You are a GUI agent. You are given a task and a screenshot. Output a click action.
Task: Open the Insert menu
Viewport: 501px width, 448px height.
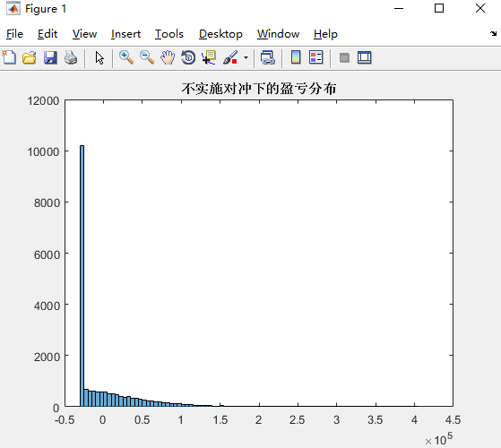[125, 34]
